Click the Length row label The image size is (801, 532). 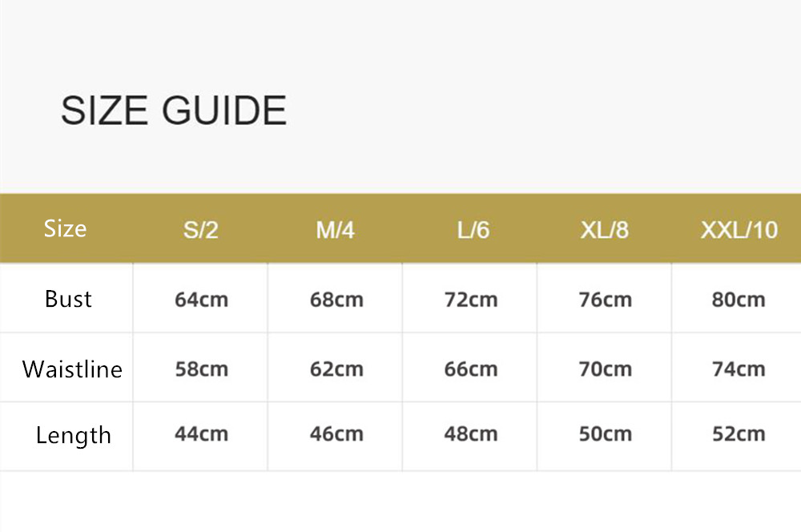(73, 437)
